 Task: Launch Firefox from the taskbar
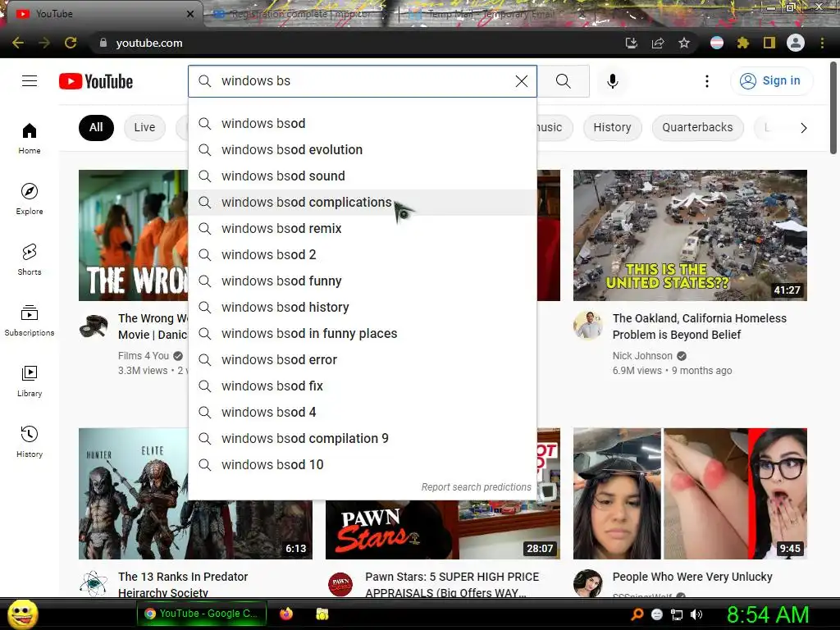[x=286, y=614]
